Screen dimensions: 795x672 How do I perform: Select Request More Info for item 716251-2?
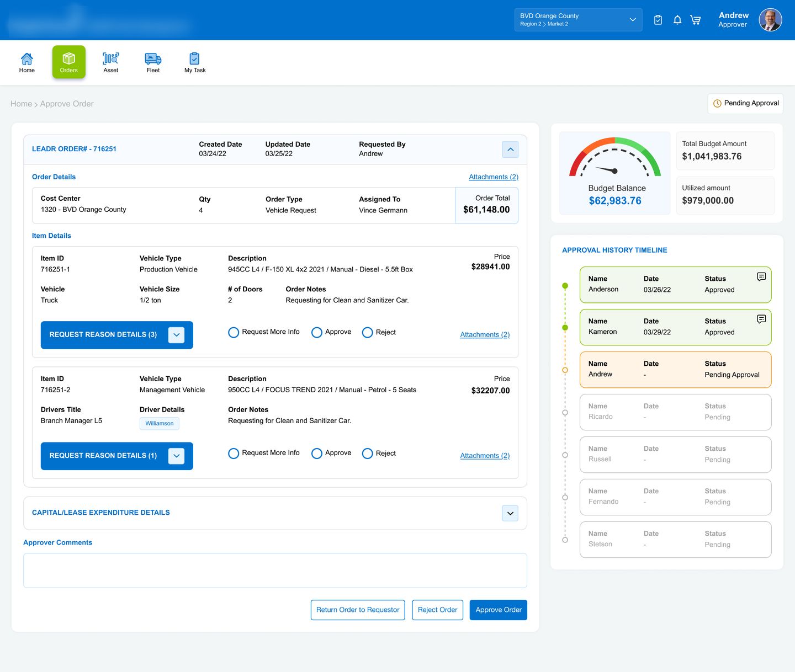pos(234,454)
